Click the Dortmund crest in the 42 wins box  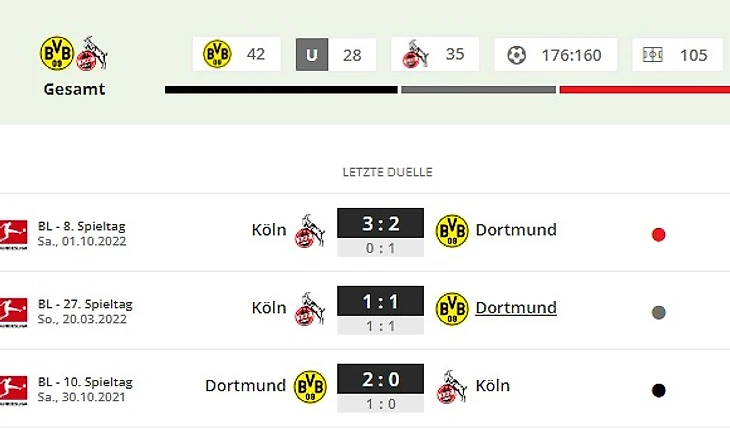pyautogui.click(x=217, y=54)
